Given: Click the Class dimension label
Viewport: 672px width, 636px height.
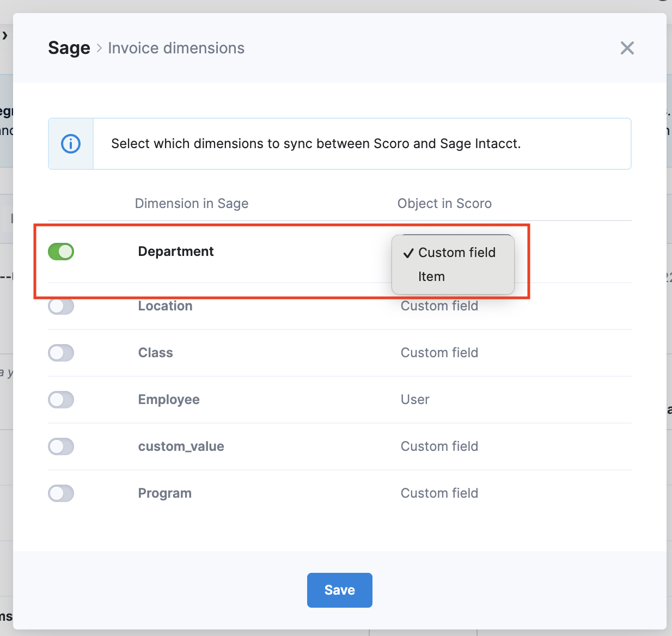Looking at the screenshot, I should 155,353.
